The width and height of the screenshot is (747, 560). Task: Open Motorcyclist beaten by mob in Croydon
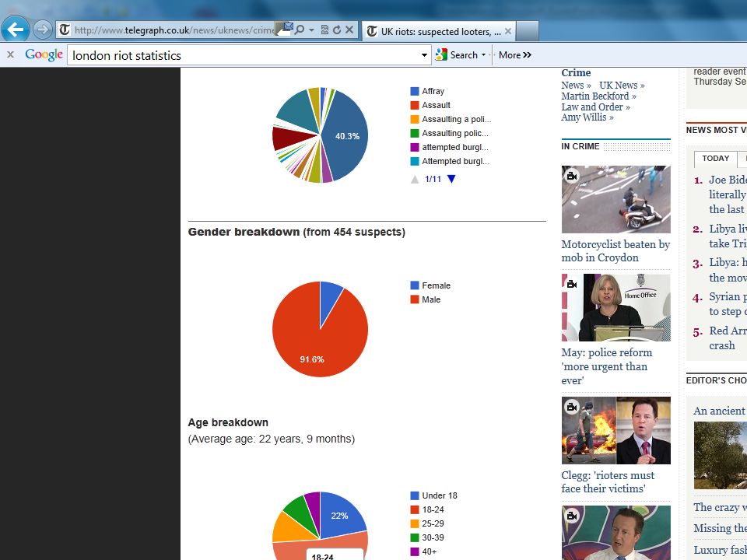click(615, 251)
